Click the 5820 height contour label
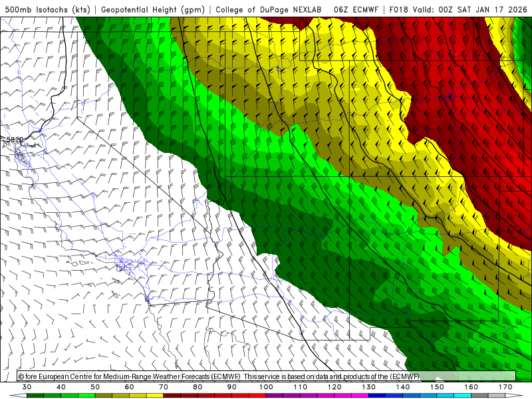The image size is (532, 399). point(15,140)
